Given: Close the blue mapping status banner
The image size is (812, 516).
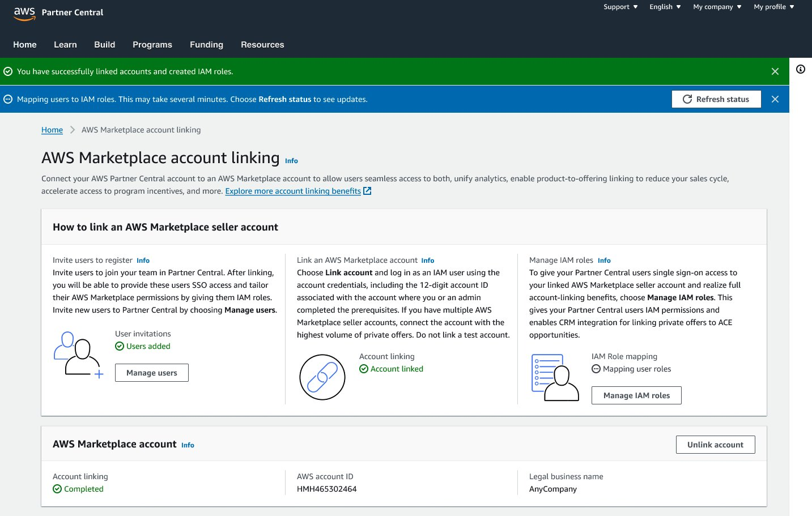Looking at the screenshot, I should click(775, 99).
